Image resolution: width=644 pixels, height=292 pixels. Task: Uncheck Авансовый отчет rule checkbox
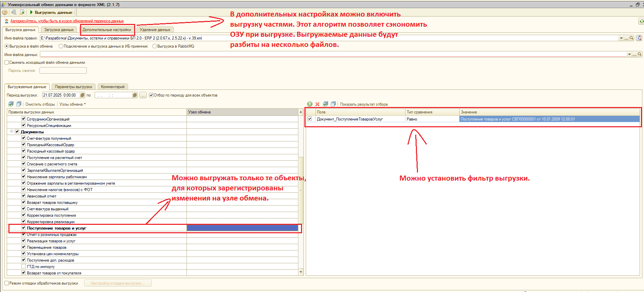[23, 196]
